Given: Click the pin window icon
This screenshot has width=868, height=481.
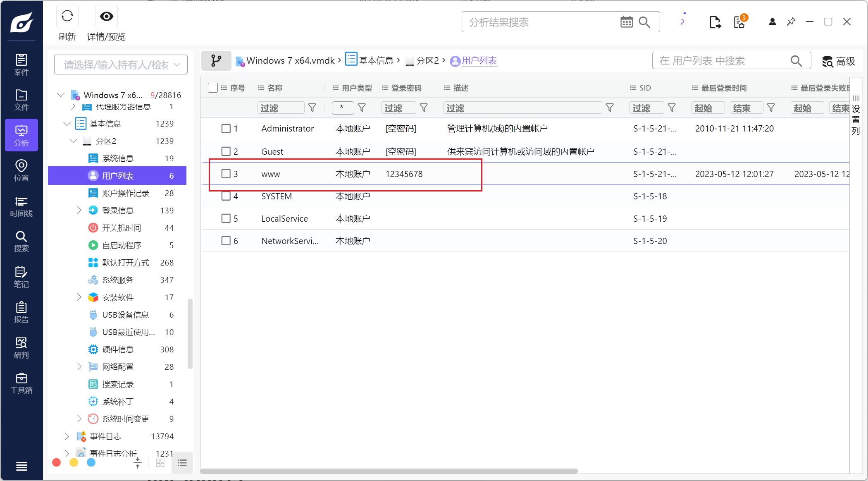Looking at the screenshot, I should (791, 22).
